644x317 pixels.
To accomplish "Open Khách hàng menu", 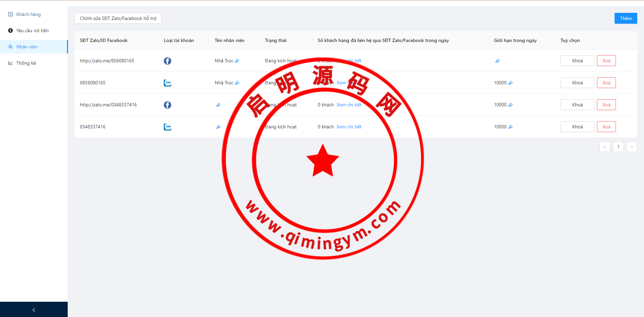I will (x=28, y=14).
